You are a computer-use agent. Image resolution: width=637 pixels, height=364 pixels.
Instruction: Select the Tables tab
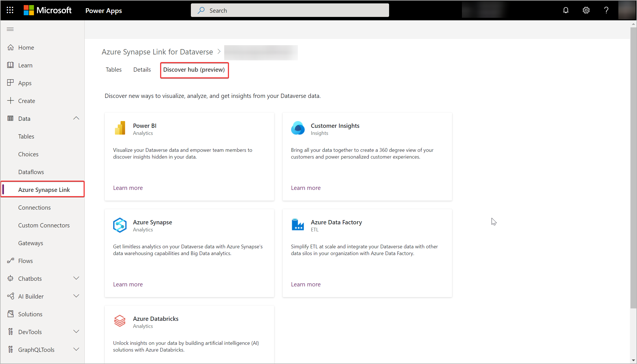tap(113, 69)
